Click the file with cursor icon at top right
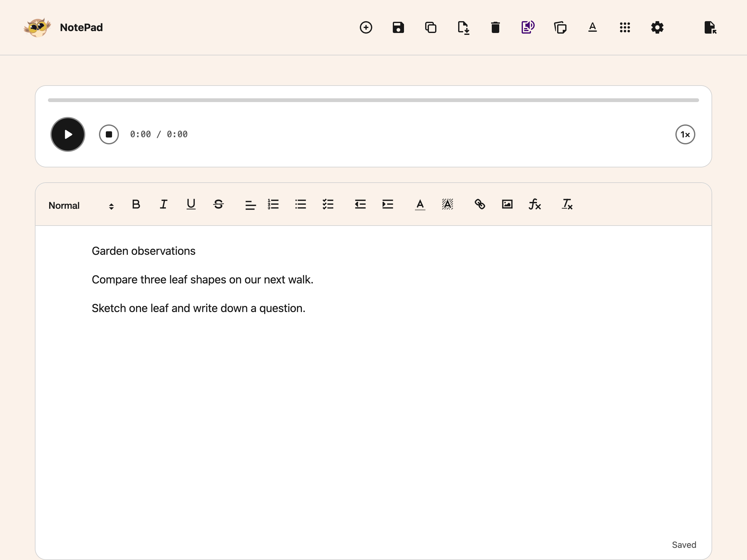 (x=710, y=27)
